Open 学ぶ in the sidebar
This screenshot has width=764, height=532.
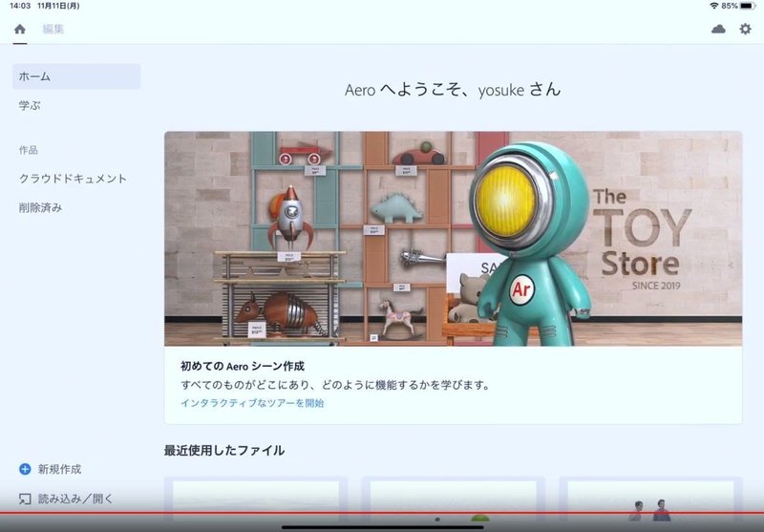pyautogui.click(x=30, y=105)
